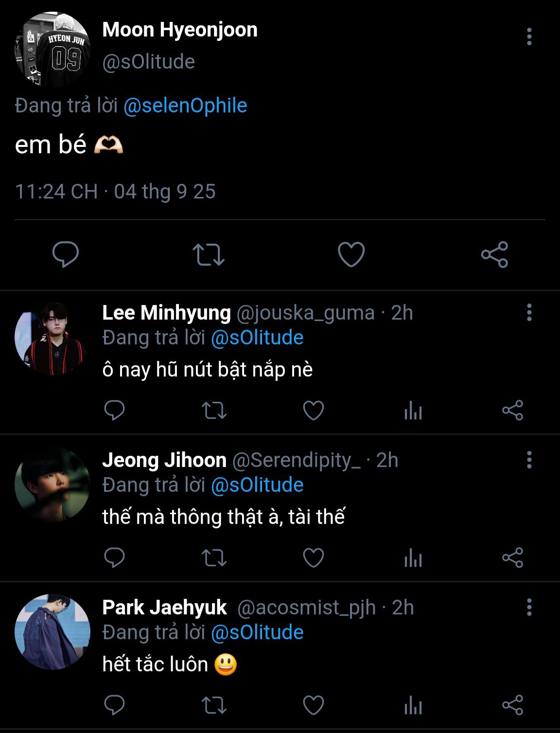Screen dimensions: 560x733
Task: Share Jeong Jihoon's reply
Action: [x=512, y=558]
